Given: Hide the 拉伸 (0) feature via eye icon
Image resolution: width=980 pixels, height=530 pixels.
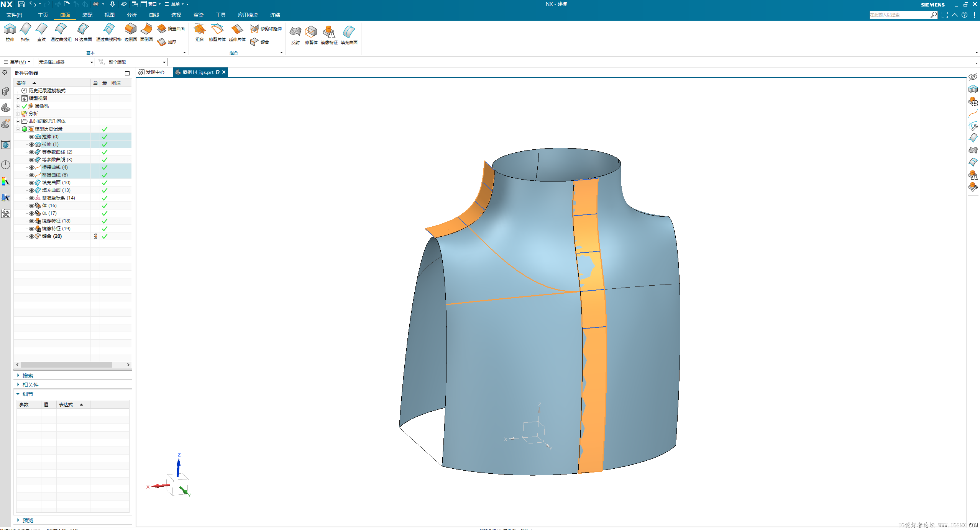Looking at the screenshot, I should pos(31,137).
